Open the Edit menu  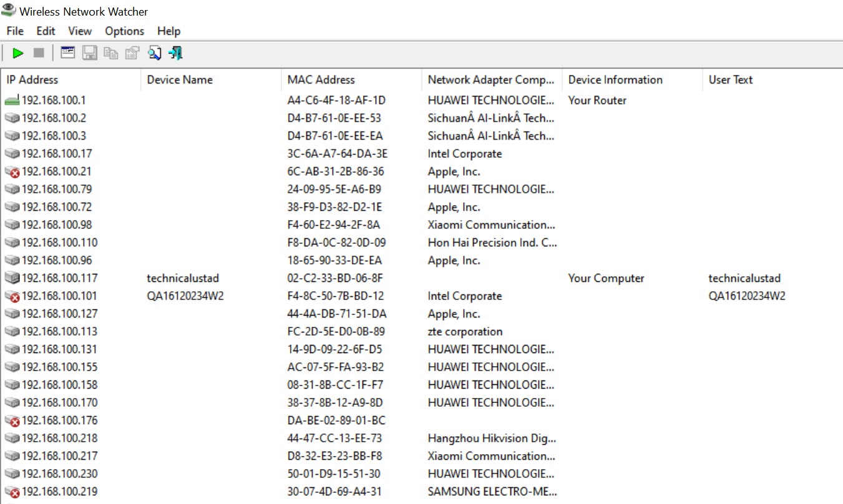click(x=46, y=31)
